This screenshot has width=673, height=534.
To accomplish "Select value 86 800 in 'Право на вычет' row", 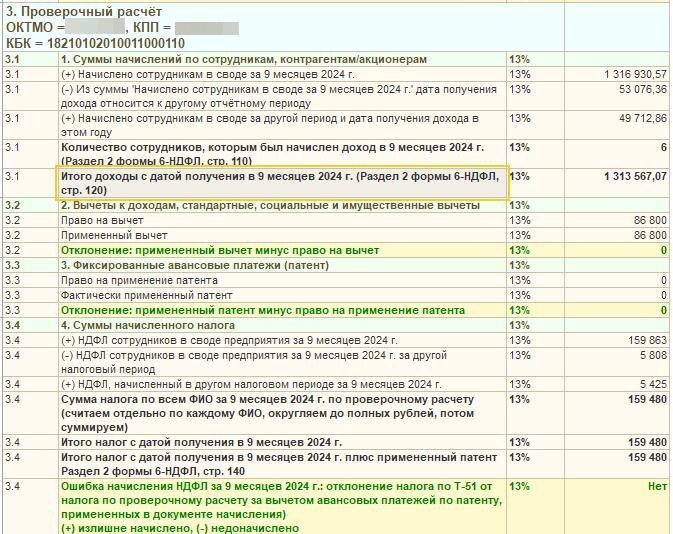I will click(650, 220).
